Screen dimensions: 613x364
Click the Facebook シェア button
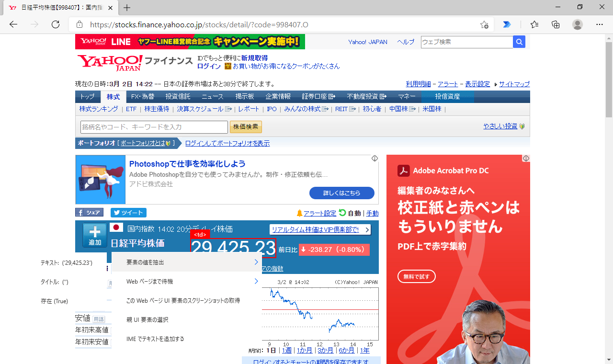pyautogui.click(x=89, y=213)
